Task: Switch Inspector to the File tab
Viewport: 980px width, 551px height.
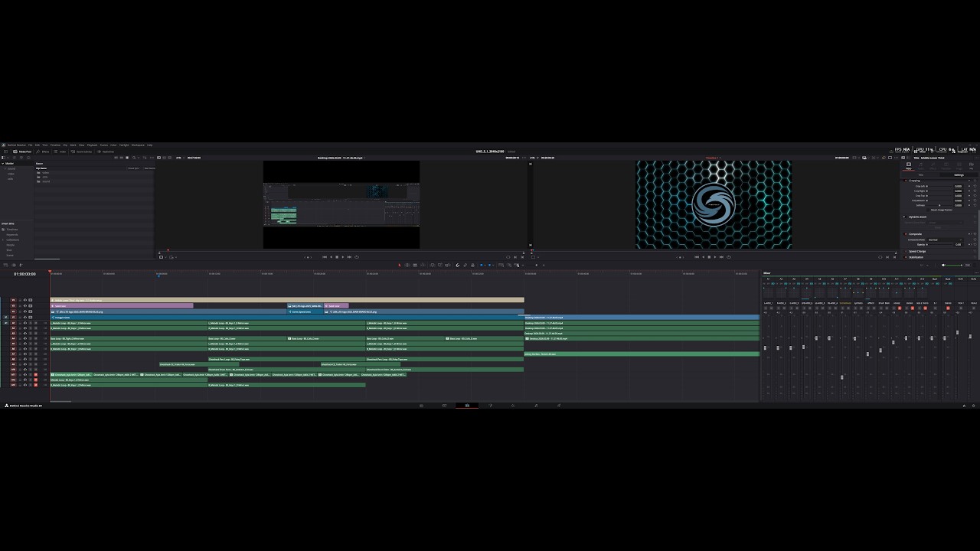Action: pos(972,165)
